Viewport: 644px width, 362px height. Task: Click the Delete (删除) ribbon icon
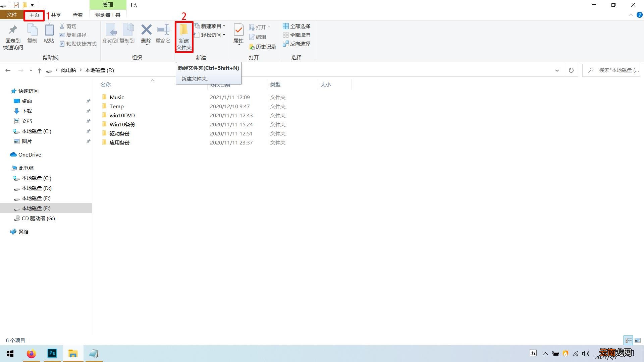point(146,34)
